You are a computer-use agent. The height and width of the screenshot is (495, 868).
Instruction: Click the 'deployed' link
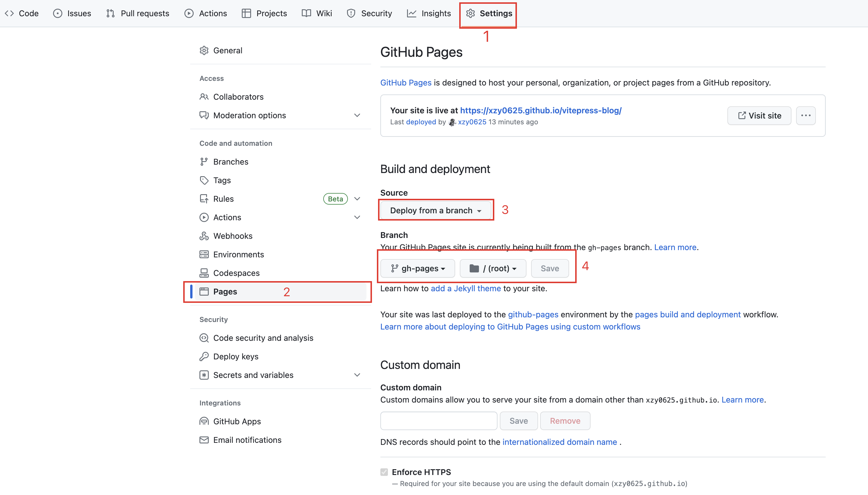tap(421, 122)
